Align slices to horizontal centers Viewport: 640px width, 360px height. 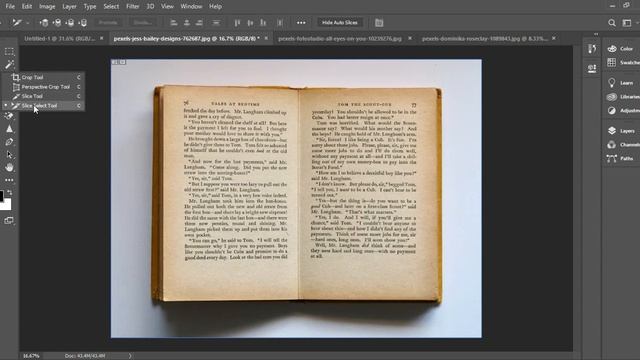(187, 22)
